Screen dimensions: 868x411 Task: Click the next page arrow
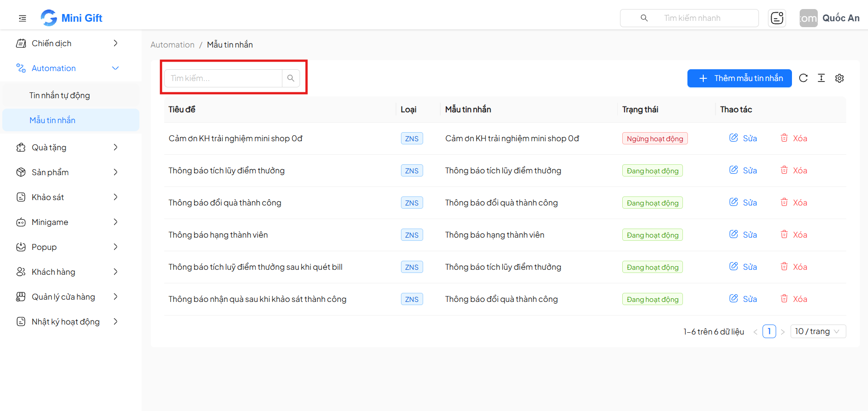click(782, 332)
